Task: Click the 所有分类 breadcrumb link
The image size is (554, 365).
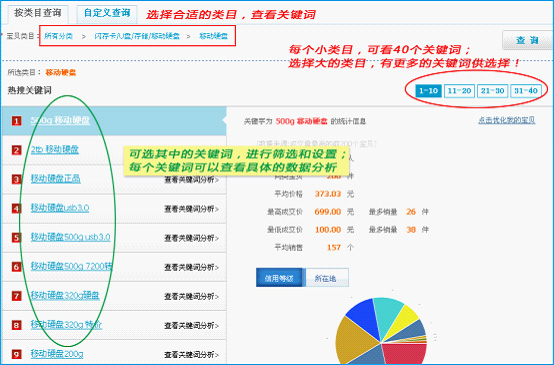Action: [x=59, y=36]
